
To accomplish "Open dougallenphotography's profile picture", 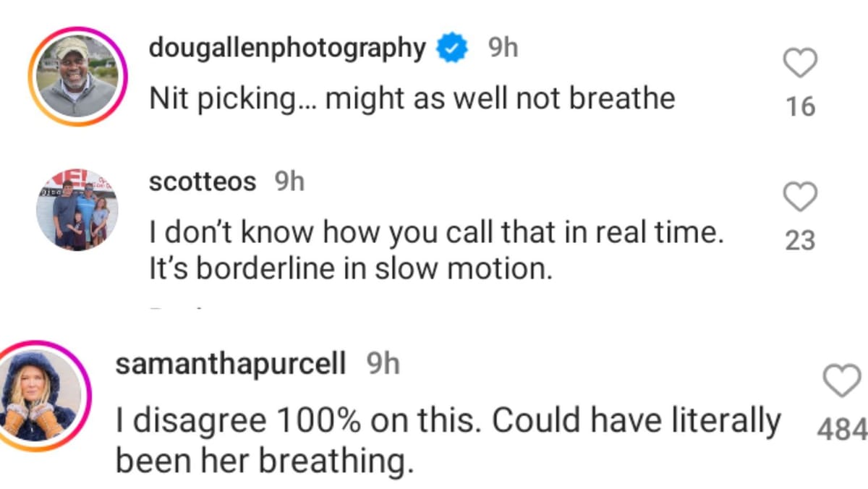I will [x=77, y=77].
